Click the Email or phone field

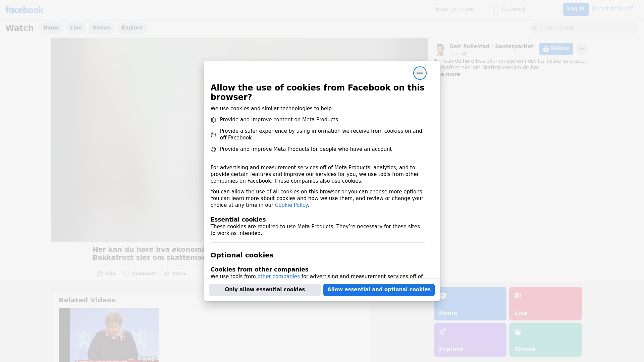coord(463,9)
